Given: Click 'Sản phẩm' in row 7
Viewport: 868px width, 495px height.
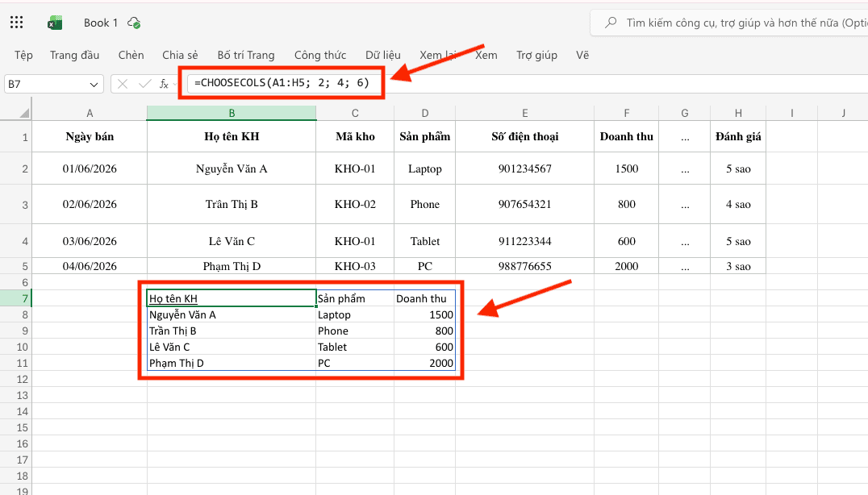Looking at the screenshot, I should tap(355, 298).
